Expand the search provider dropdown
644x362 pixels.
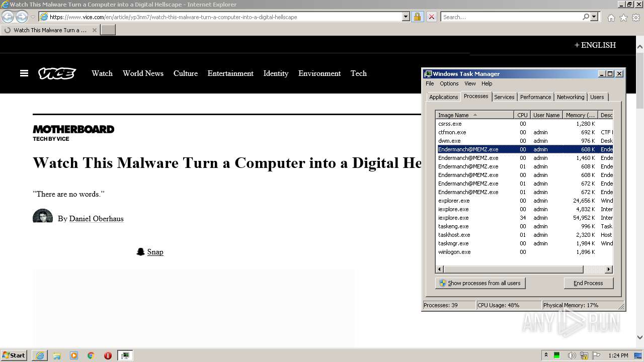(594, 17)
